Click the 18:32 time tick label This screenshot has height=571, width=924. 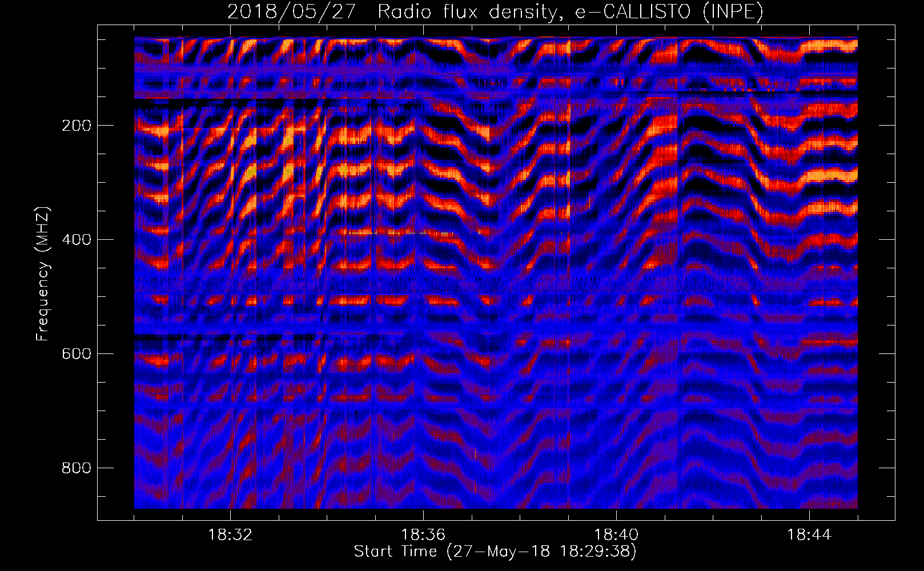tap(230, 535)
